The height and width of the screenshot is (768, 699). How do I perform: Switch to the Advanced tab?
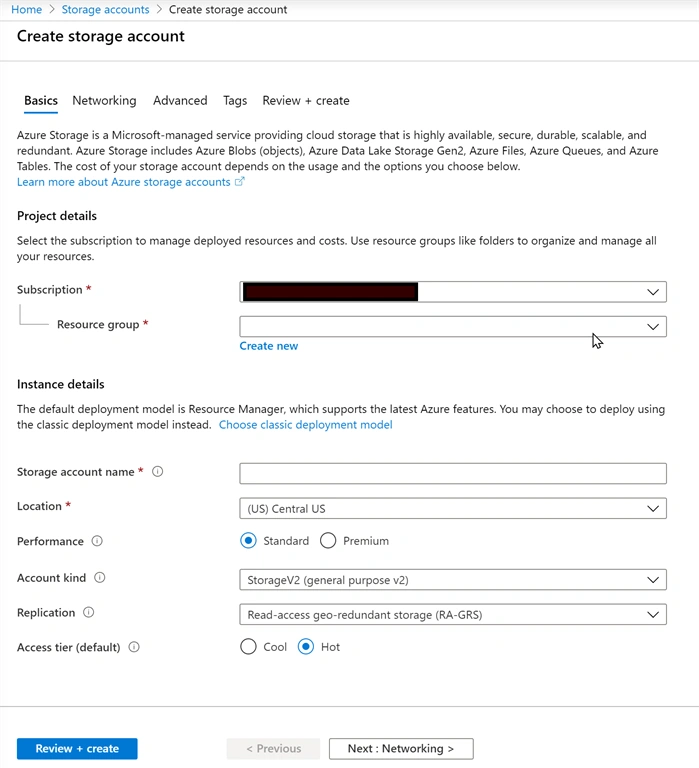coord(180,100)
